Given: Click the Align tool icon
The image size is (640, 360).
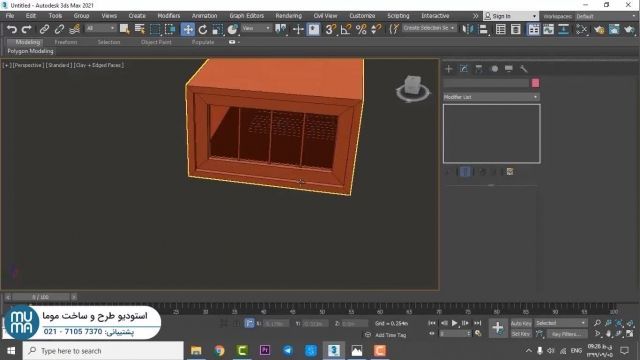Looking at the screenshot, I should 484,29.
